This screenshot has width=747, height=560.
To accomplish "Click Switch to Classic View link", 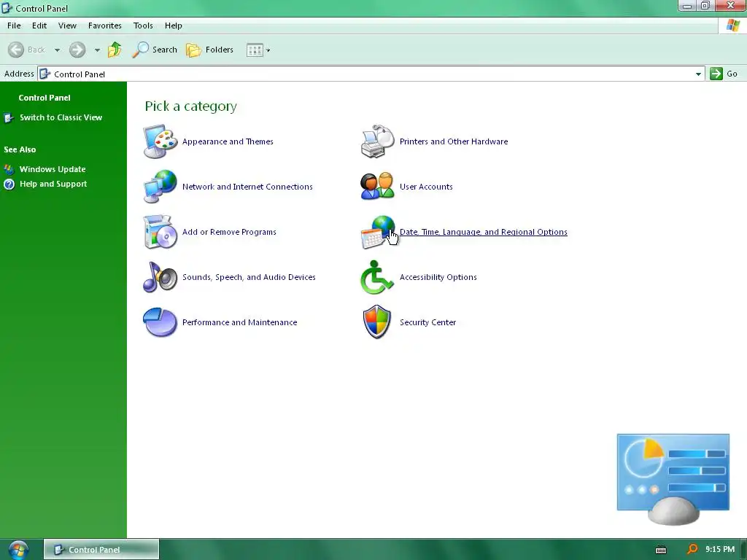I will [61, 117].
